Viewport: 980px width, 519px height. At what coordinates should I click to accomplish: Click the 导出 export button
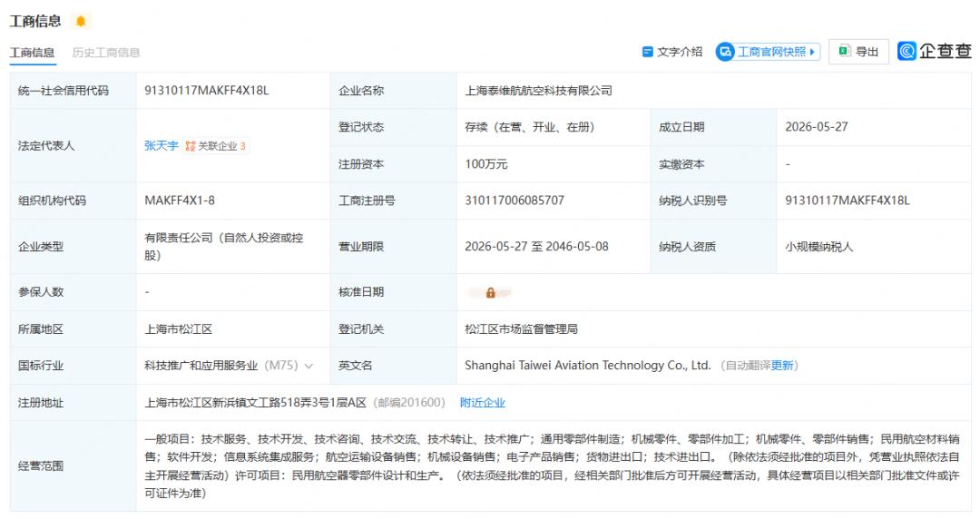tap(858, 52)
